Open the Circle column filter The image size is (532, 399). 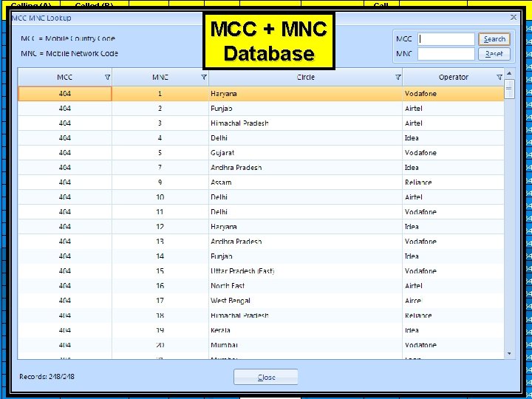pos(398,78)
